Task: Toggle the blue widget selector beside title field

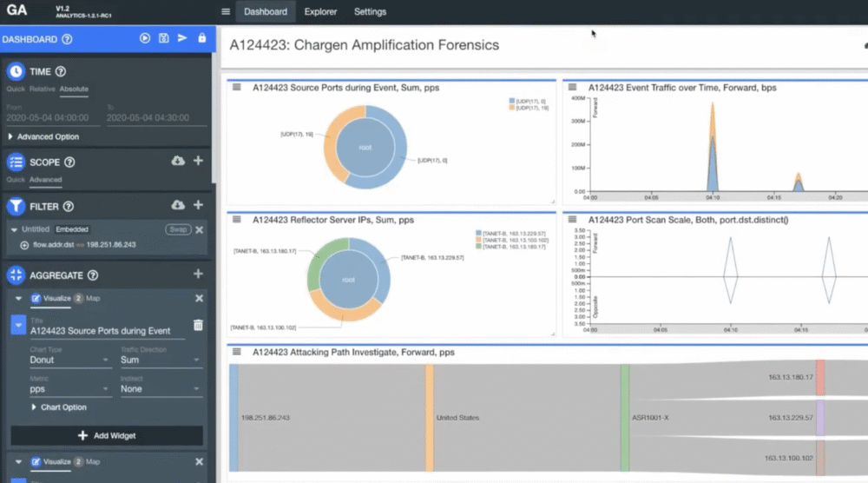Action: pyautogui.click(x=18, y=325)
